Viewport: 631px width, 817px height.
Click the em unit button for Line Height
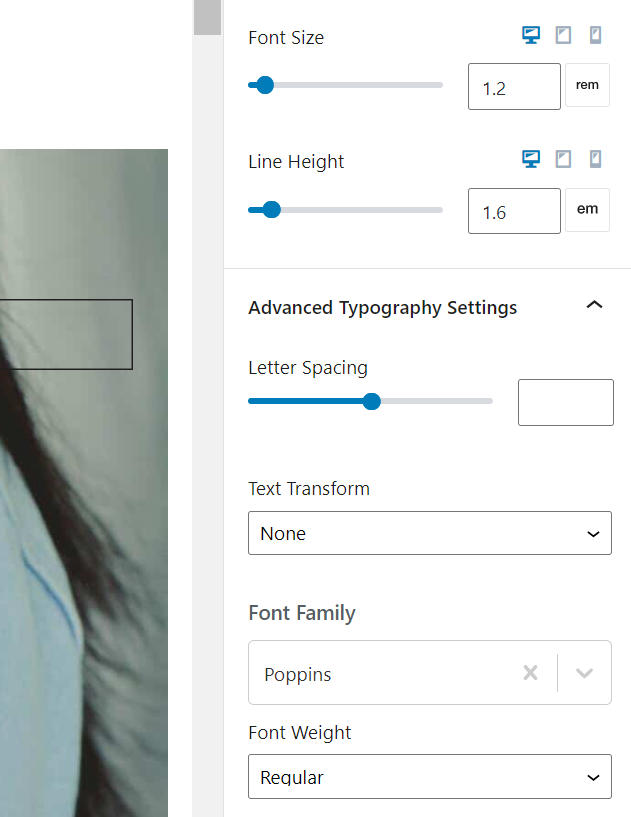tap(587, 209)
